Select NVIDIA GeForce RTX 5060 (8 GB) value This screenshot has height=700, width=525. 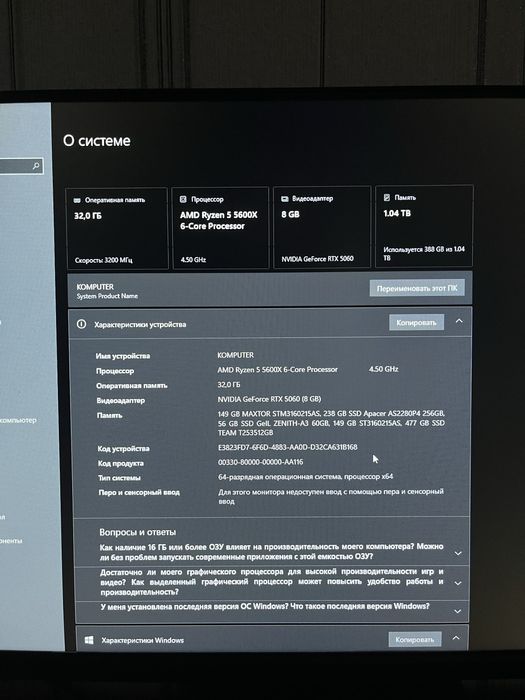(x=269, y=399)
